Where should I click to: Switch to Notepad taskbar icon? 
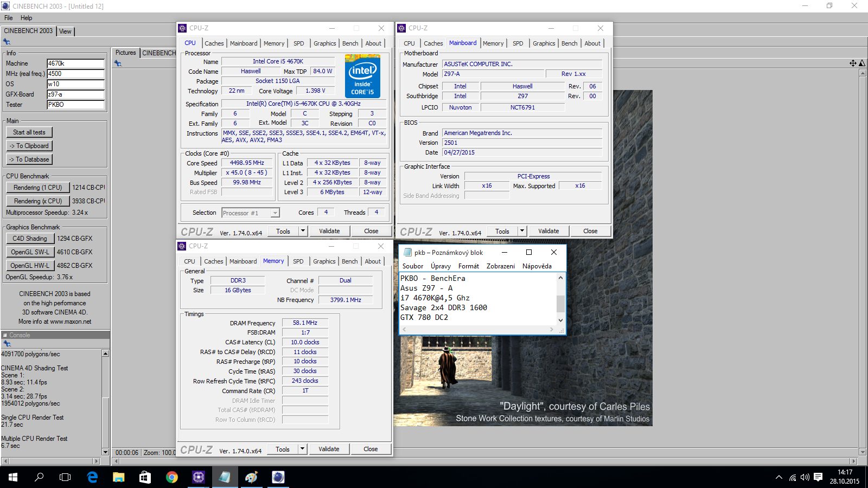(225, 477)
